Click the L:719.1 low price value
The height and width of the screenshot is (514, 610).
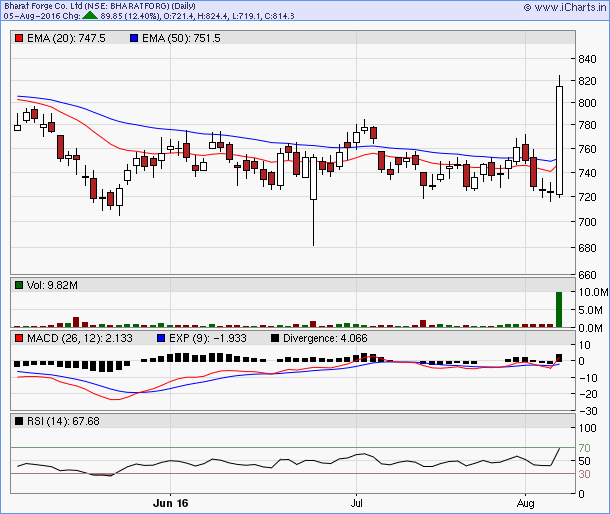245,16
